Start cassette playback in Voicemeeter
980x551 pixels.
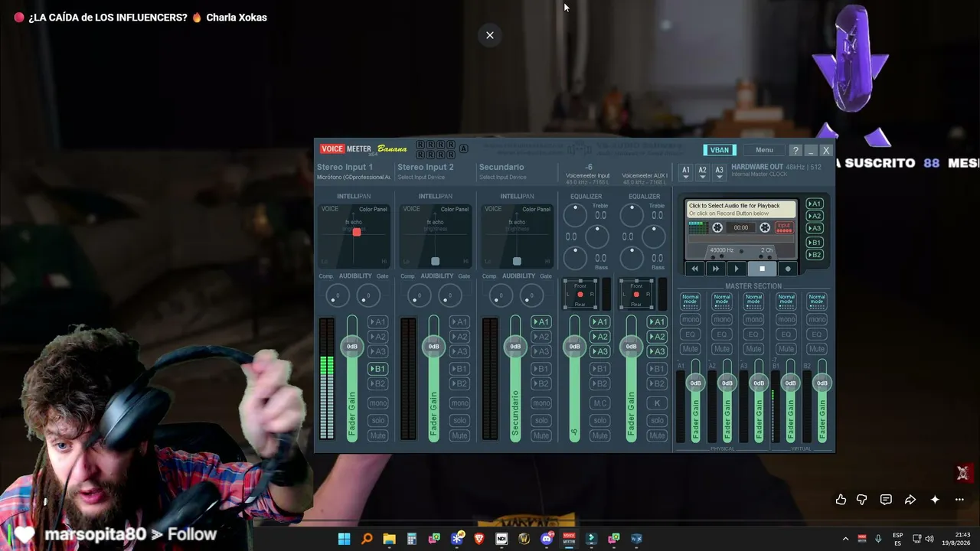[737, 269]
